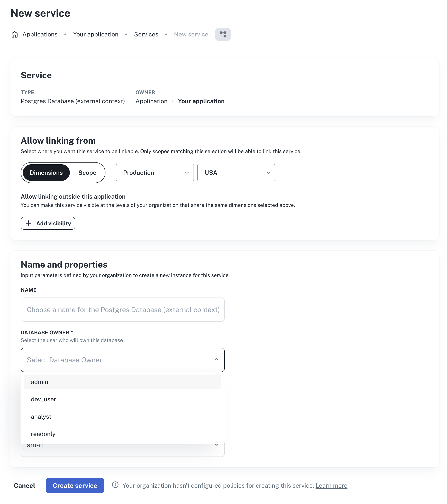Click the plus icon for visibility

pyautogui.click(x=28, y=223)
